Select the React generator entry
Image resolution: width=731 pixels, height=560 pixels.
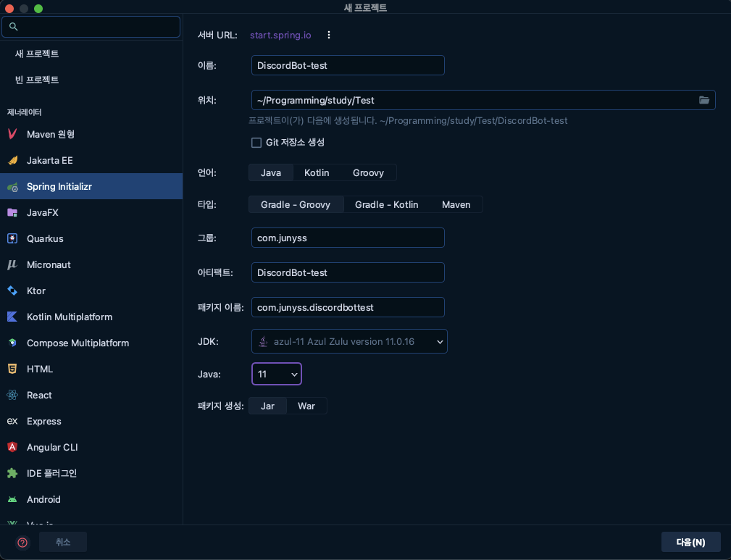(91, 395)
